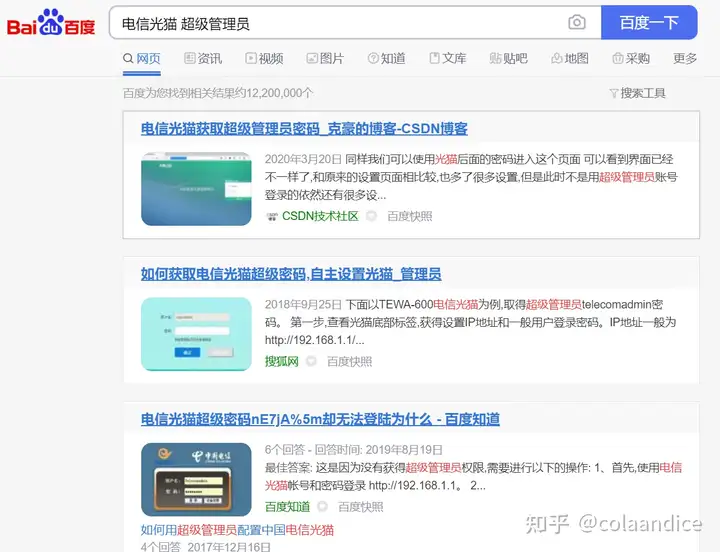Click the magnifier icon in 网页 tab
This screenshot has height=552, width=720.
128,58
